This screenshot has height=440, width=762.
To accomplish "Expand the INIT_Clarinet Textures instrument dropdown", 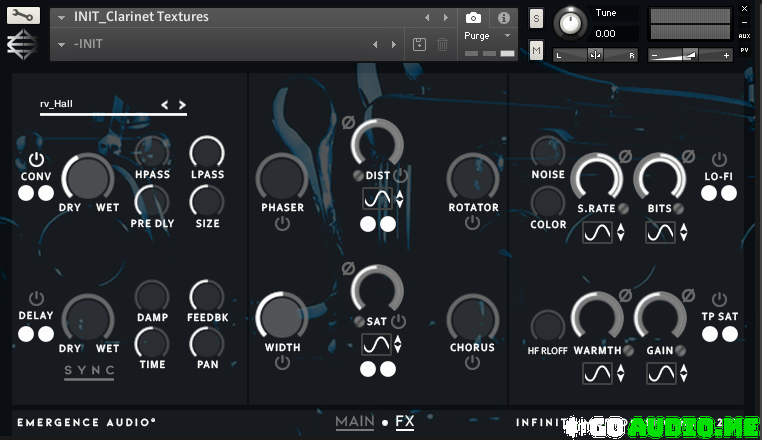I will pos(61,18).
